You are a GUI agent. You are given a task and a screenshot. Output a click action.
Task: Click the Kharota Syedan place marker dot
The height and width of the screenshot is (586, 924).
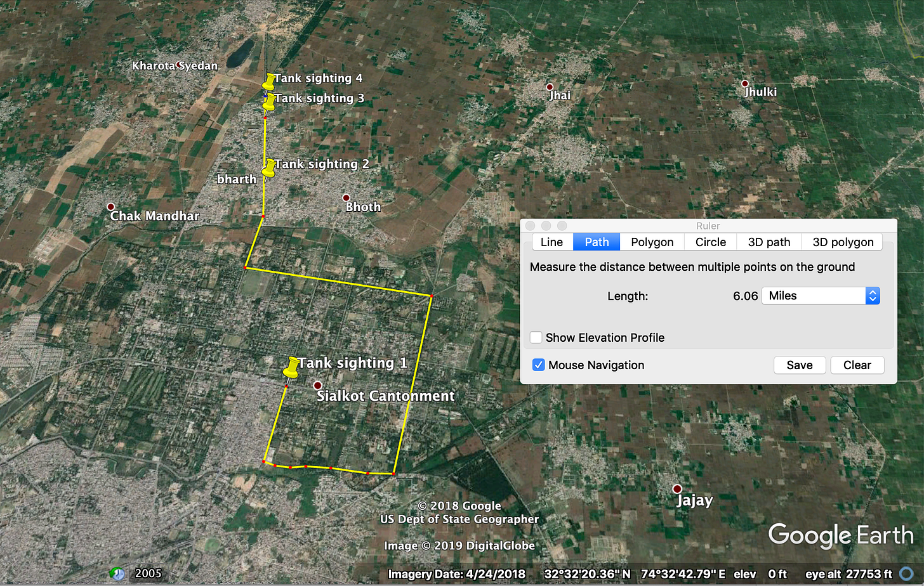click(x=180, y=65)
